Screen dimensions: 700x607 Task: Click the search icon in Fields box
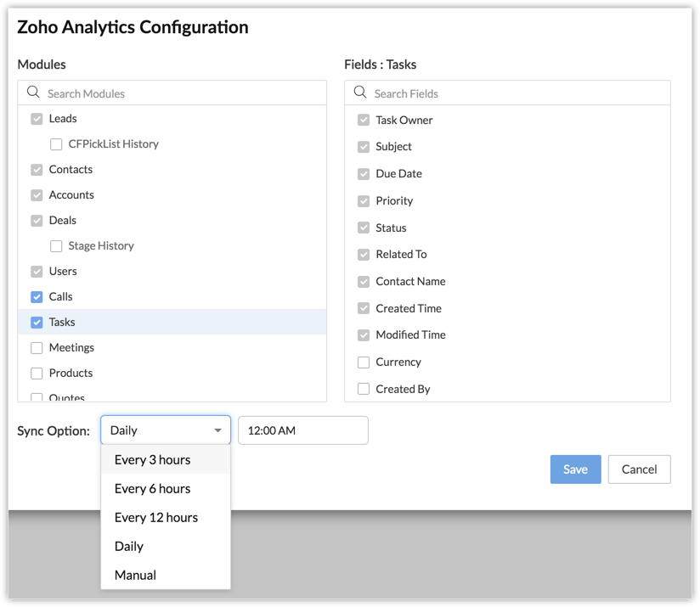(x=360, y=93)
